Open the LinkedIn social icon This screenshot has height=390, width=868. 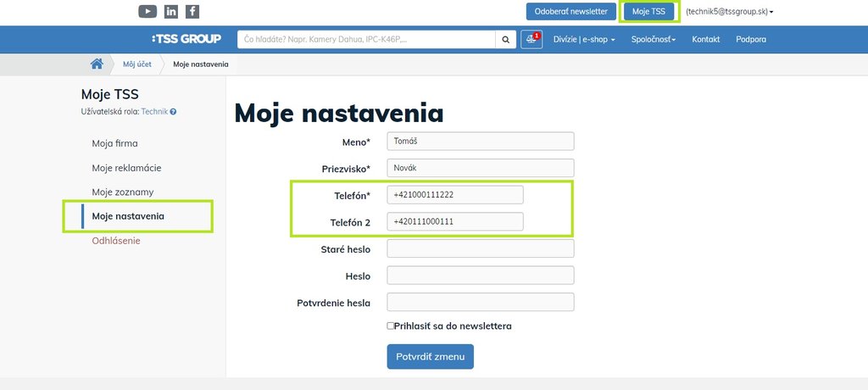point(171,11)
